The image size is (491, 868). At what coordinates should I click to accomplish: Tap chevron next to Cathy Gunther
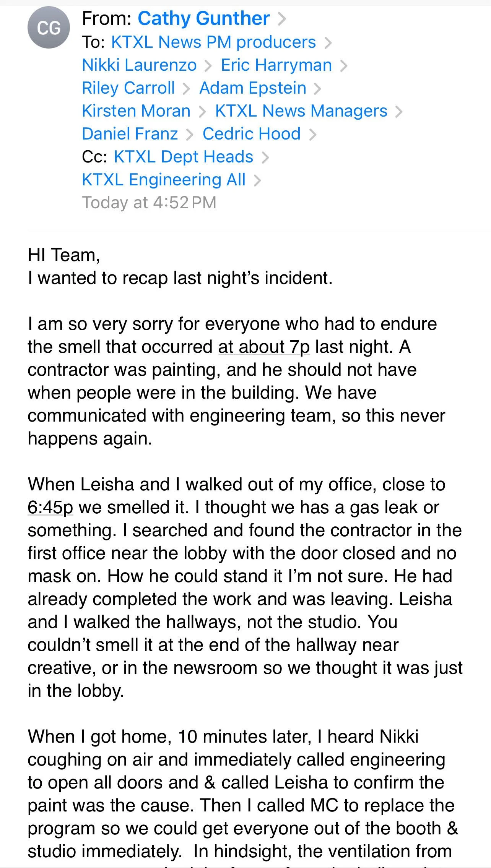click(282, 19)
